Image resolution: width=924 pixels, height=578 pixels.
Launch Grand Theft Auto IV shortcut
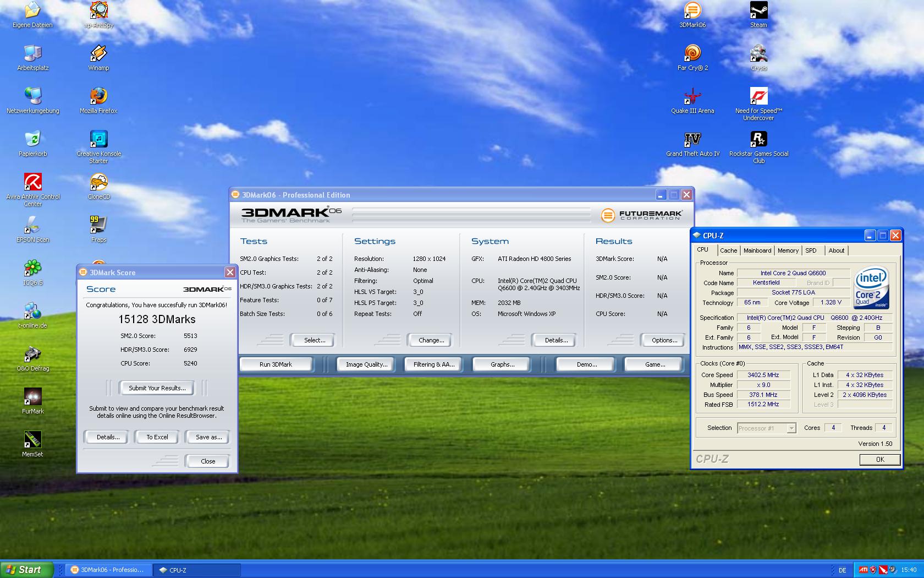point(692,144)
